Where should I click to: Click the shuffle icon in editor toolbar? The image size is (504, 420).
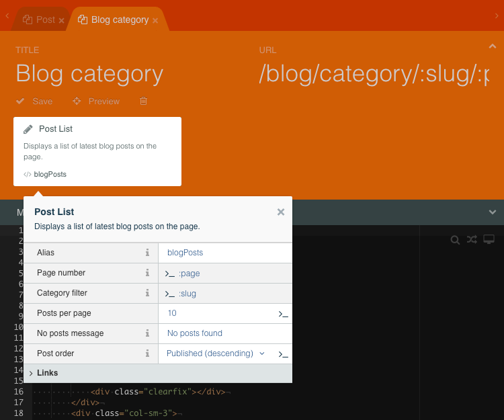click(x=472, y=240)
